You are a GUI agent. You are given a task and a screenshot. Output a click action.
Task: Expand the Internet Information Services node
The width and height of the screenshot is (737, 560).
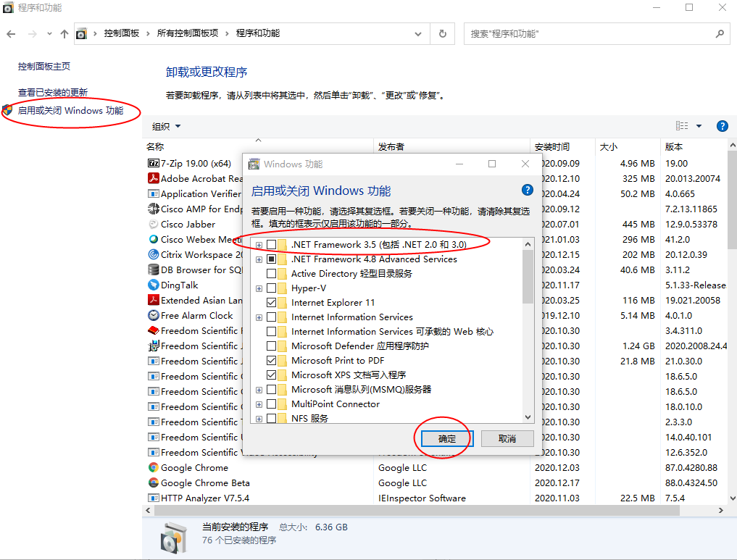pyautogui.click(x=259, y=317)
